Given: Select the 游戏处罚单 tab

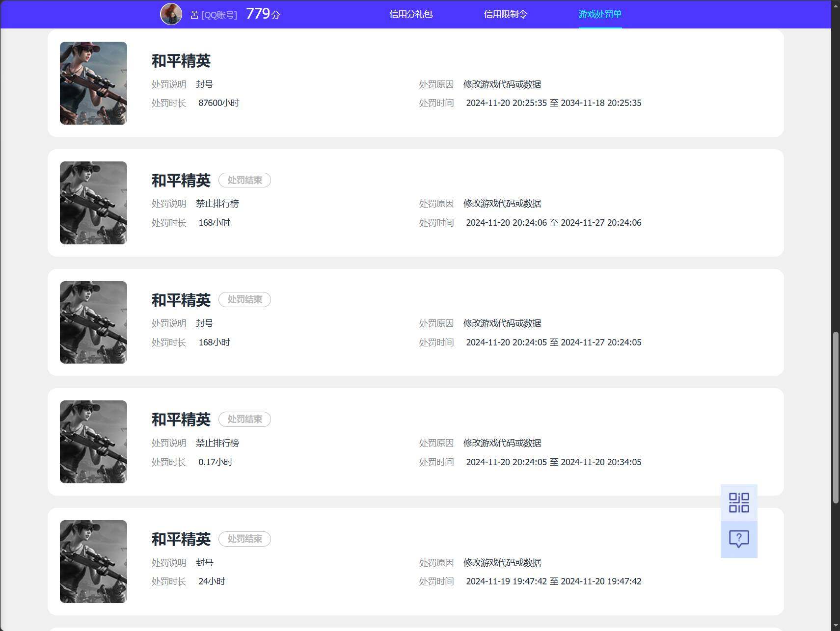Looking at the screenshot, I should (x=600, y=14).
